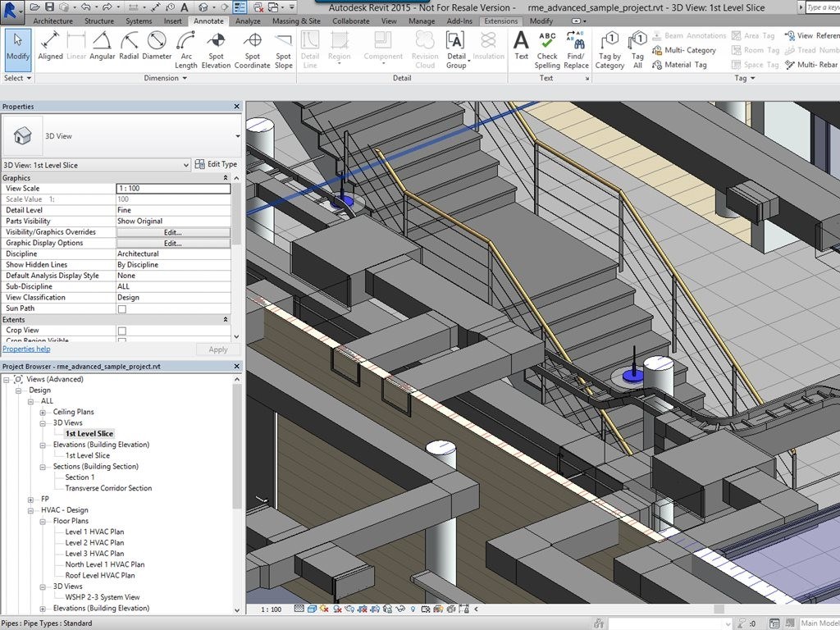This screenshot has height=630, width=840.
Task: Select Level 2 HVAC Plan in Project Browser
Action: (94, 542)
